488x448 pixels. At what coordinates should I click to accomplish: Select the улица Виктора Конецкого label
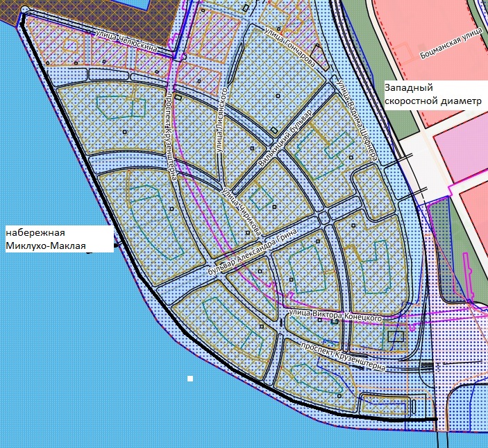[336, 316]
